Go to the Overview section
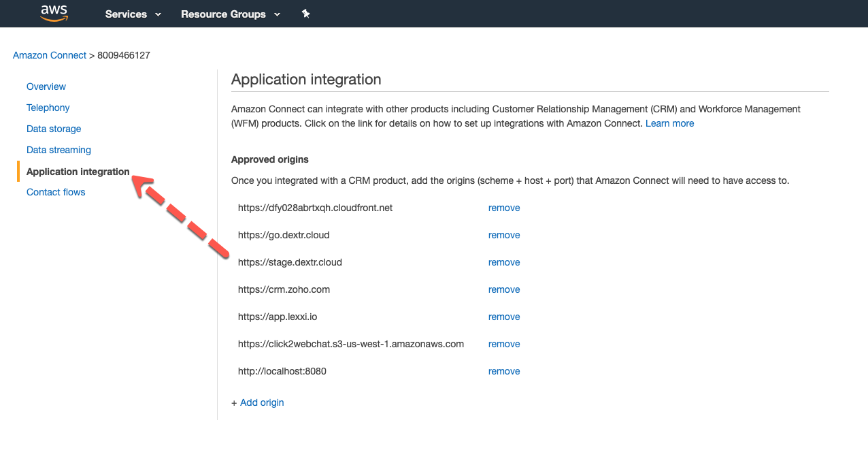Screen dimensions: 868x463 [x=46, y=86]
